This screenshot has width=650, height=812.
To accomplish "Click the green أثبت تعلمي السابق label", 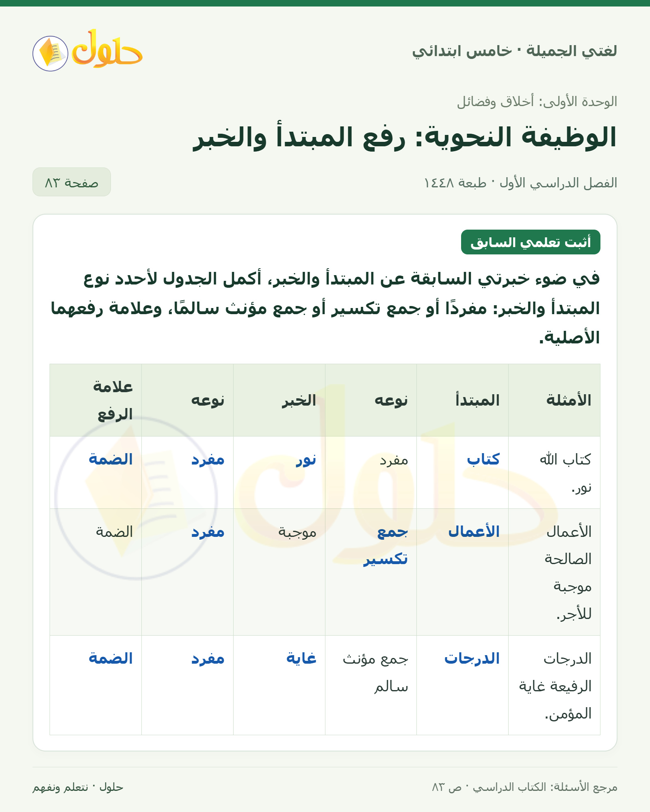I will [x=531, y=242].
